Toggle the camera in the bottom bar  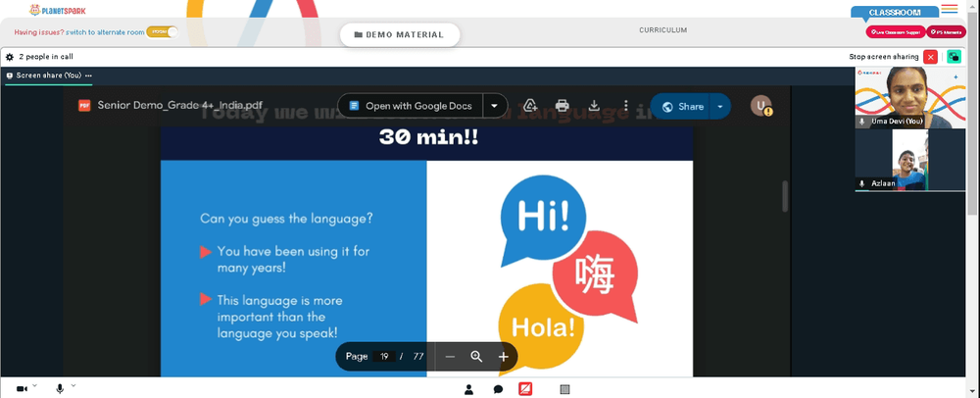coord(22,389)
